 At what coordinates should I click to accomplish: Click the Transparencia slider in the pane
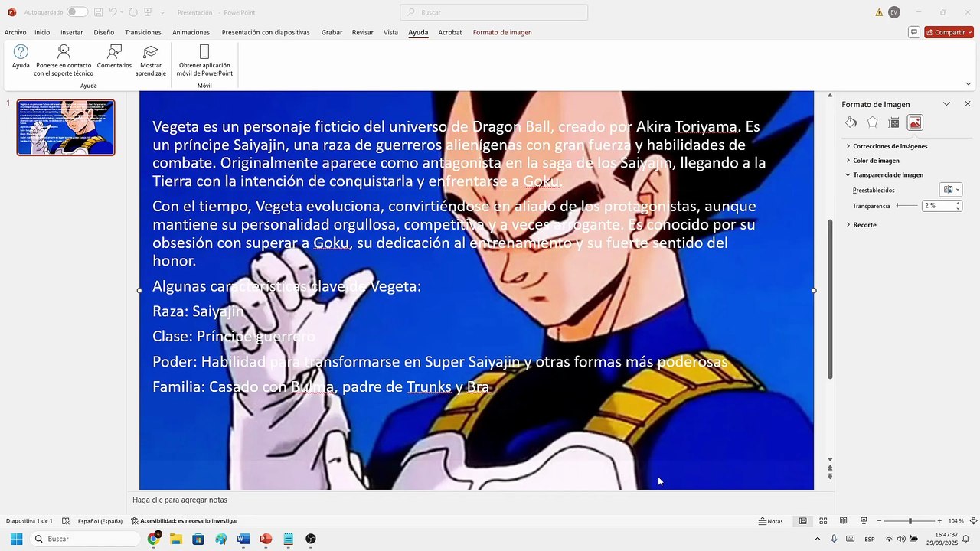[907, 206]
